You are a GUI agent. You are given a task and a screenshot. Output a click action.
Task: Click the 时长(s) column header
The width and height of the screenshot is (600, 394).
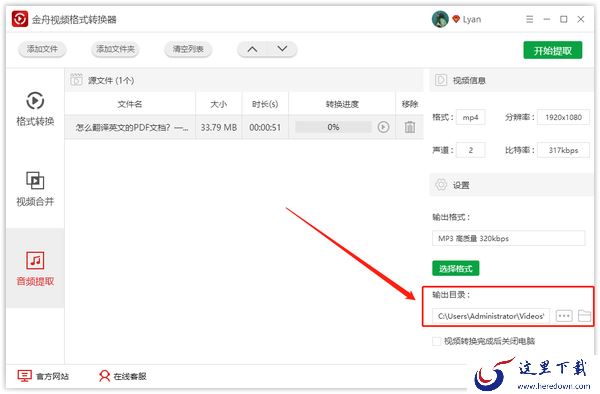pos(265,104)
